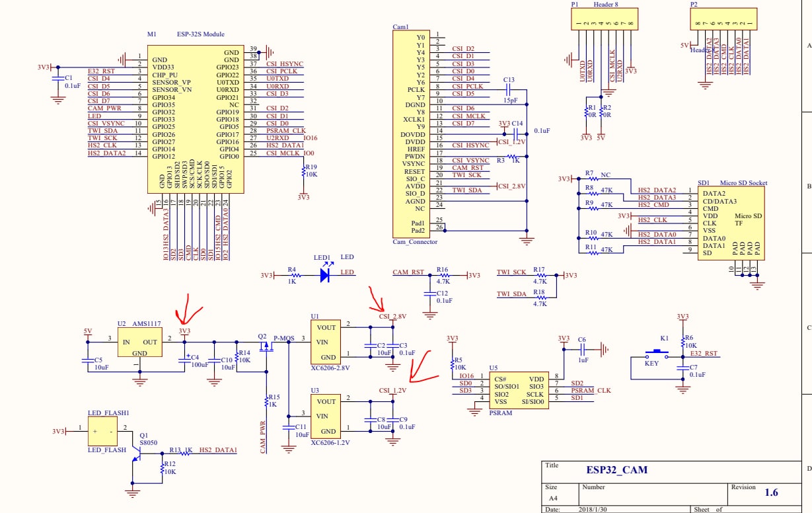Viewport: 812px width, 513px height.
Task: Click the K1 KEY pushbutton switch symbol
Action: click(x=657, y=355)
